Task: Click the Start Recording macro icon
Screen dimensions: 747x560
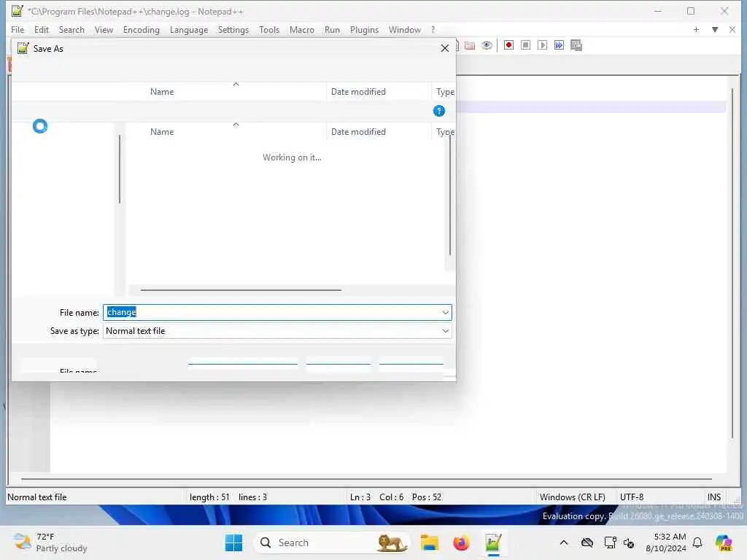Action: (508, 45)
